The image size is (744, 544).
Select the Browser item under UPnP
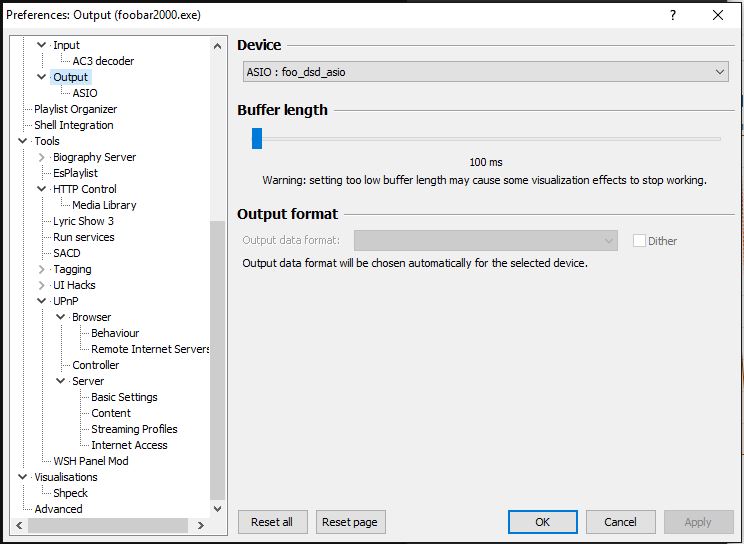91,318
